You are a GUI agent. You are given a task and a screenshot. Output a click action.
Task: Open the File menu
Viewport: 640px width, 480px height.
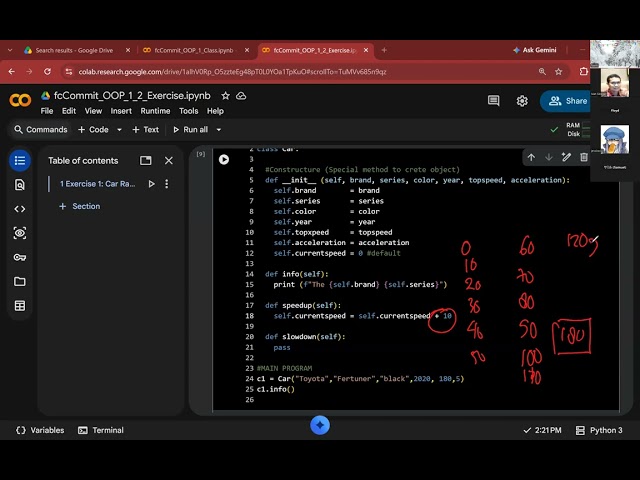(x=47, y=111)
